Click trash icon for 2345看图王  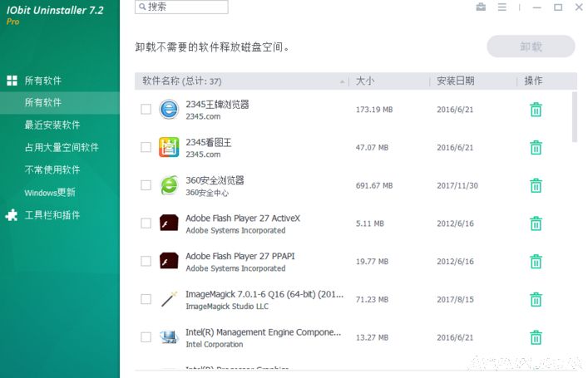(x=536, y=147)
